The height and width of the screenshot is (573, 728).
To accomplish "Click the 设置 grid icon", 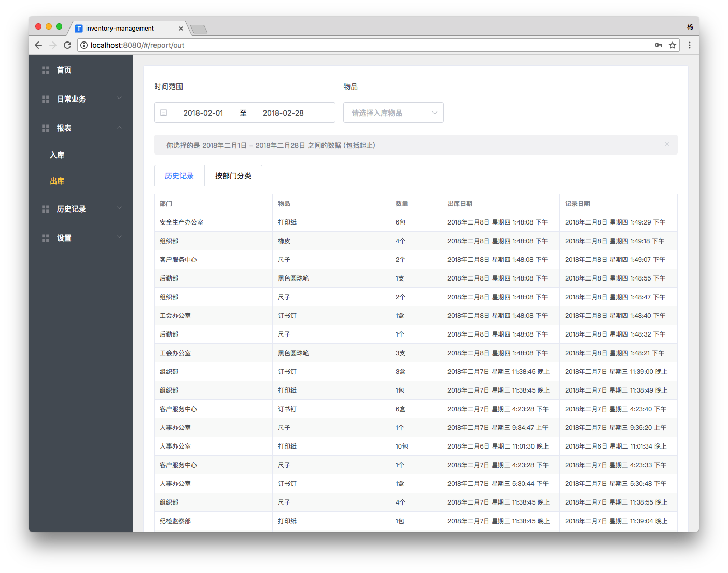I will click(46, 238).
